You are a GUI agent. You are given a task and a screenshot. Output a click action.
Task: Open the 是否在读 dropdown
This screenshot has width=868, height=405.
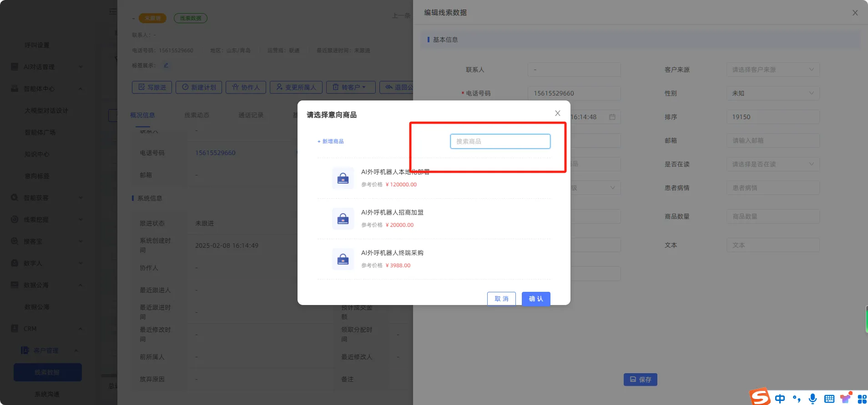[773, 164]
